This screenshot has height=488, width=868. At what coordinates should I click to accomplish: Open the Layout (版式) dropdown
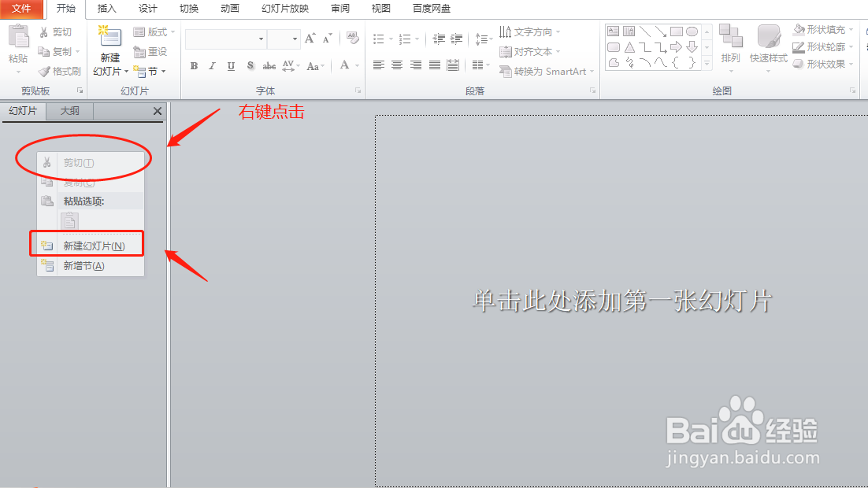point(154,31)
